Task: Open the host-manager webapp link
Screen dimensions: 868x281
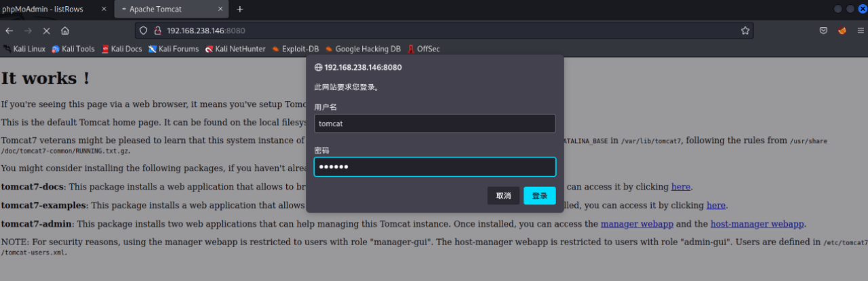Action: (757, 223)
